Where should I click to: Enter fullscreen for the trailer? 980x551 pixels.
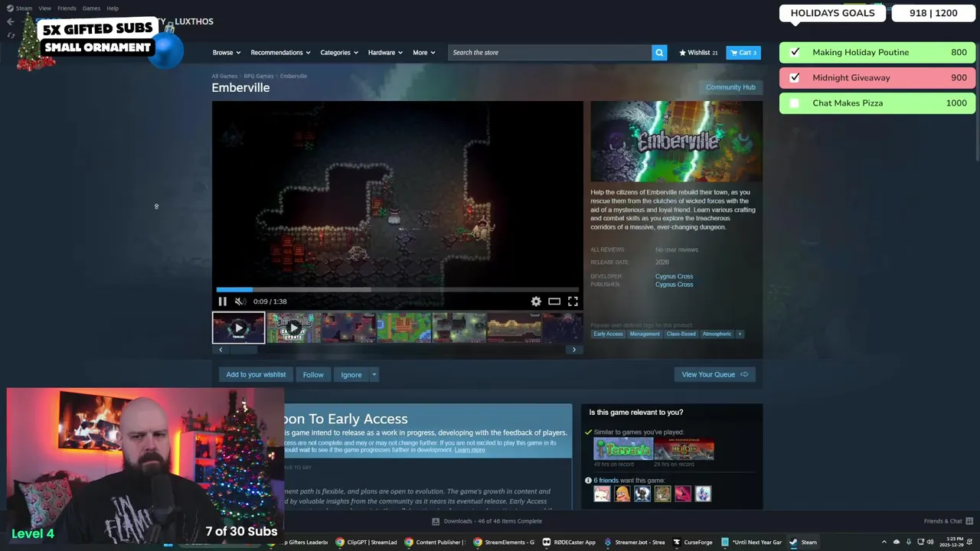tap(573, 302)
